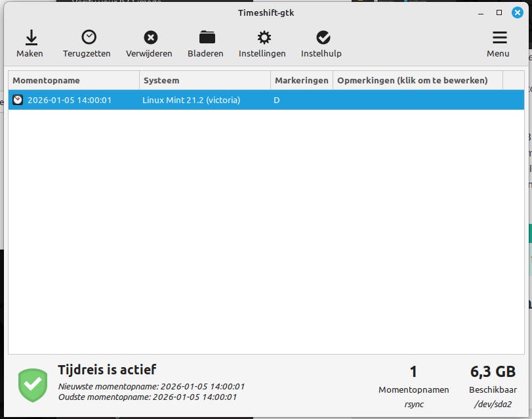Click the '6,3 GB' available space value
Viewport: 532px width, 419px height.
click(x=493, y=372)
